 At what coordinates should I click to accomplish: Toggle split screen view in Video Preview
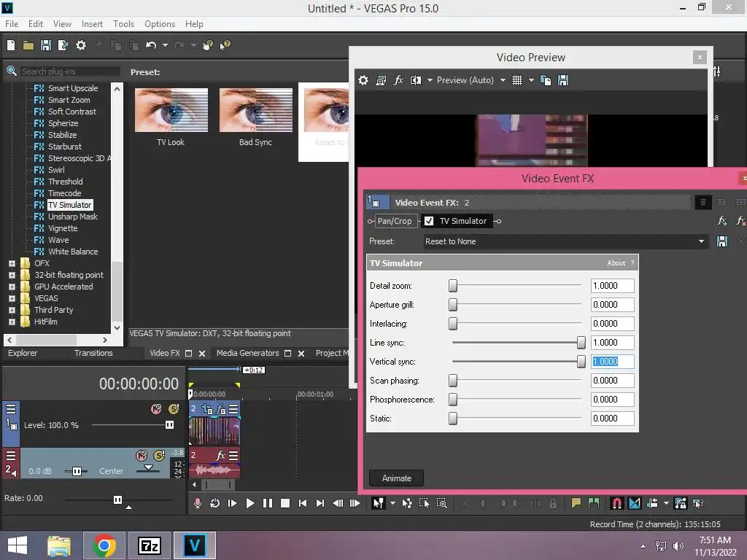tap(416, 80)
